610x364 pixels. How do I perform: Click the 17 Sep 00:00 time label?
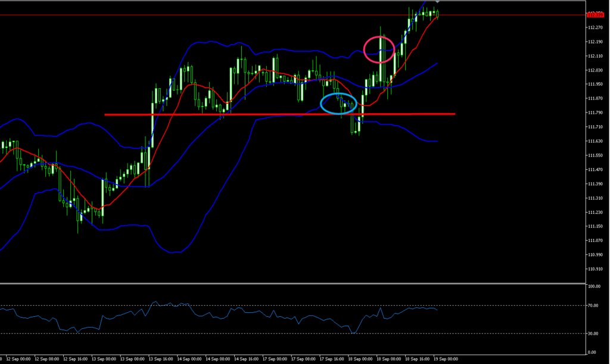(275, 359)
